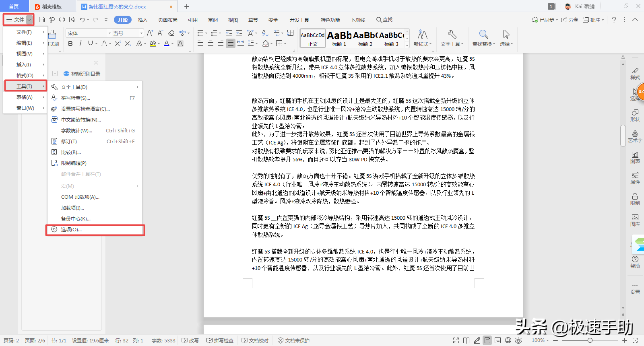Apply Superscript formatting

point(118,43)
